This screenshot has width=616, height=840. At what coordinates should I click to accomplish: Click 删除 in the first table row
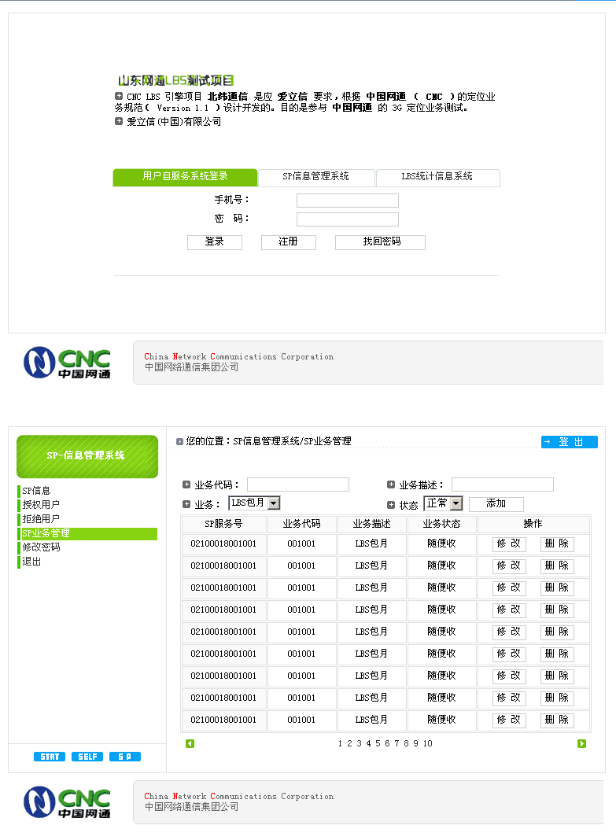pyautogui.click(x=557, y=543)
